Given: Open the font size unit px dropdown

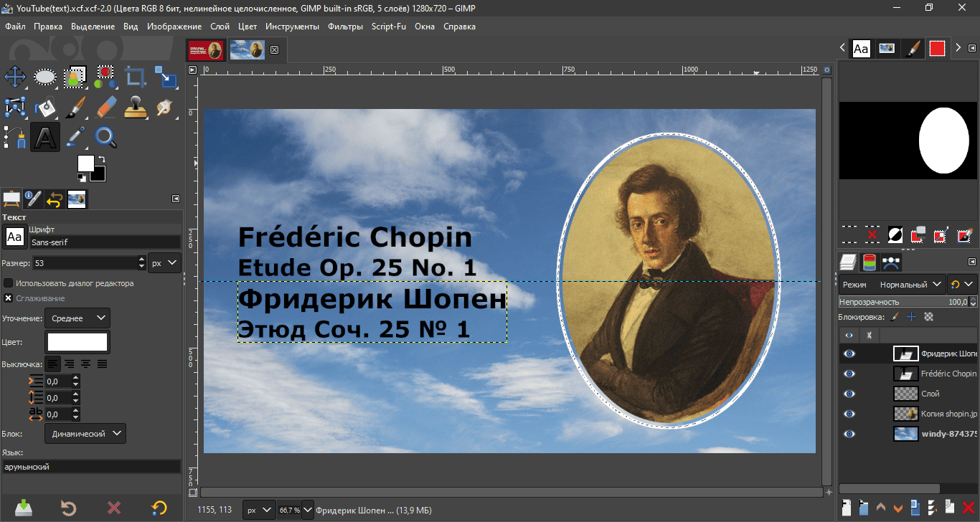Looking at the screenshot, I should point(165,263).
